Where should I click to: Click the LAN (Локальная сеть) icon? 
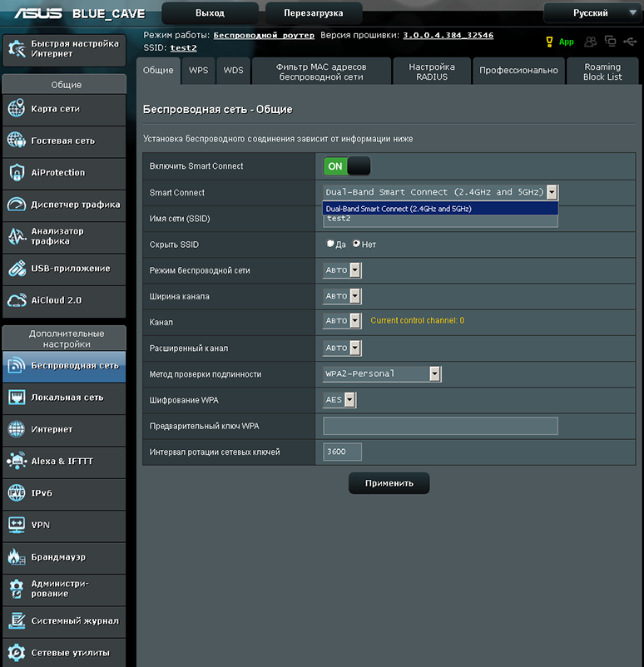click(x=17, y=398)
